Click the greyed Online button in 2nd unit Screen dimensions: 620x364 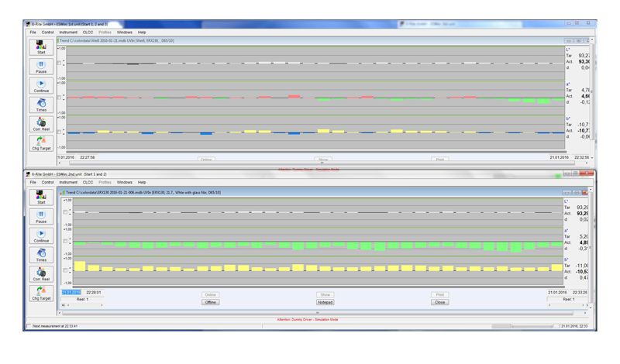click(x=210, y=295)
